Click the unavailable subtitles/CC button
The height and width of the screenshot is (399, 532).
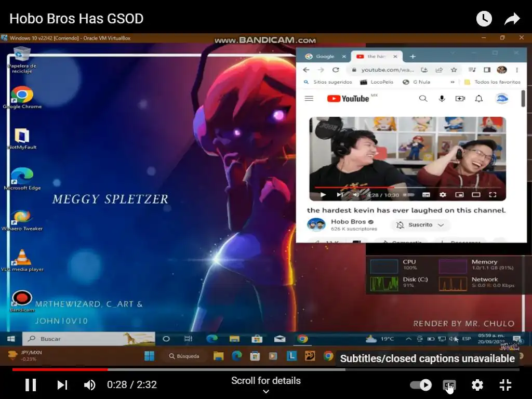tap(449, 385)
